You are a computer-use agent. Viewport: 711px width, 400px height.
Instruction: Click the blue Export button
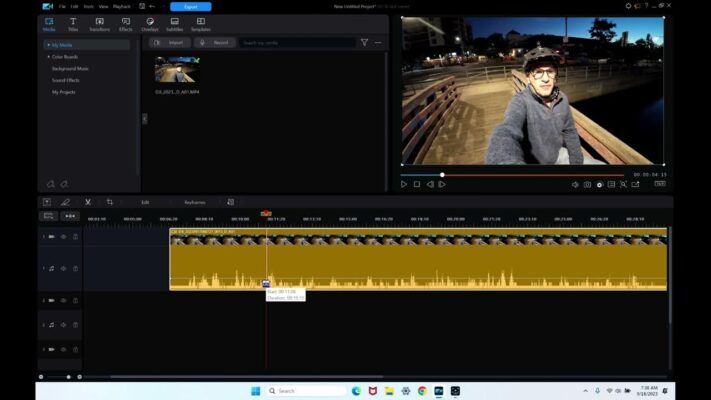[x=190, y=7]
